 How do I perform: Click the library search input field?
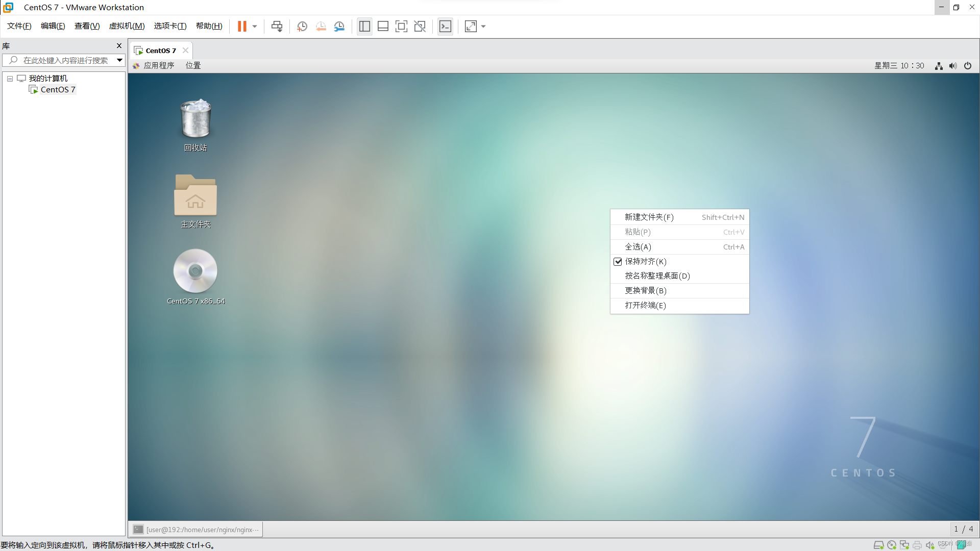65,60
